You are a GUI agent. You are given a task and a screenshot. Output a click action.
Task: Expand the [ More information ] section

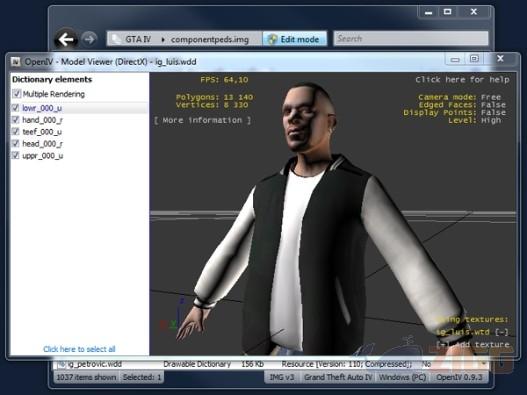(203, 120)
